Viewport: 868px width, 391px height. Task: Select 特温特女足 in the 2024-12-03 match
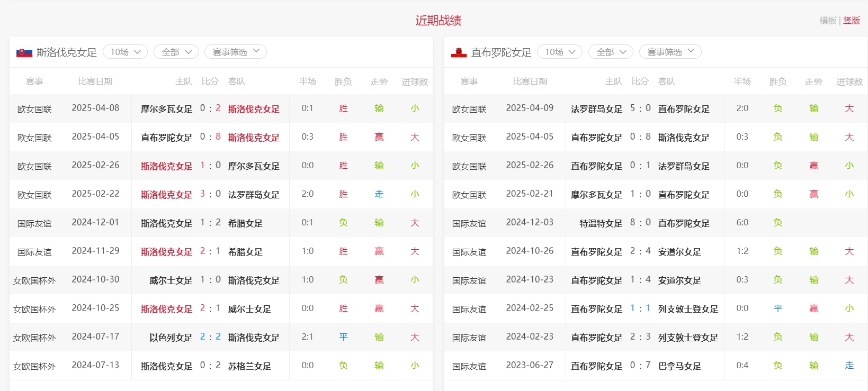(601, 223)
